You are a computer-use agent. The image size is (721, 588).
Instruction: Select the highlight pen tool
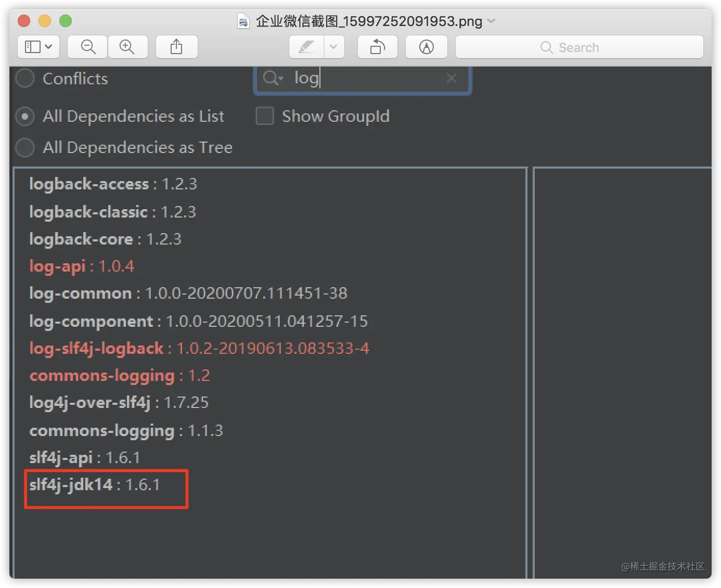[x=306, y=47]
